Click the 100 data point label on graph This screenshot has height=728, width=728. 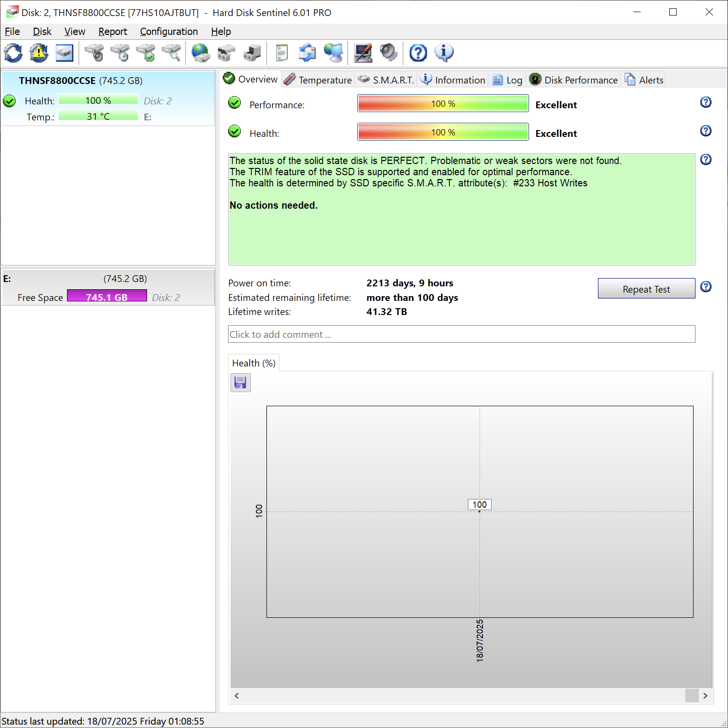pyautogui.click(x=480, y=504)
